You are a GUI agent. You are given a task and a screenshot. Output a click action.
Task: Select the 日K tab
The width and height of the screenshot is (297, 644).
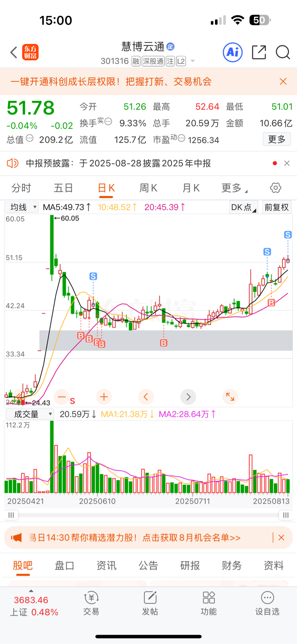click(x=106, y=188)
